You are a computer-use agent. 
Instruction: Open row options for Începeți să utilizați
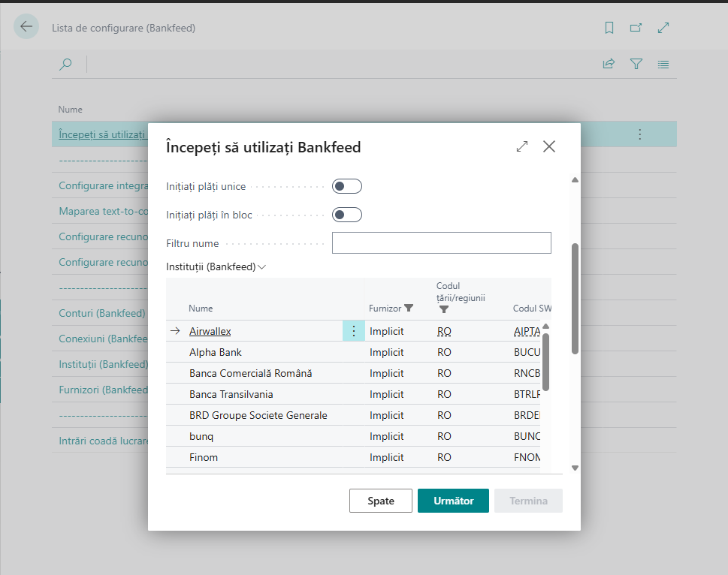(640, 134)
